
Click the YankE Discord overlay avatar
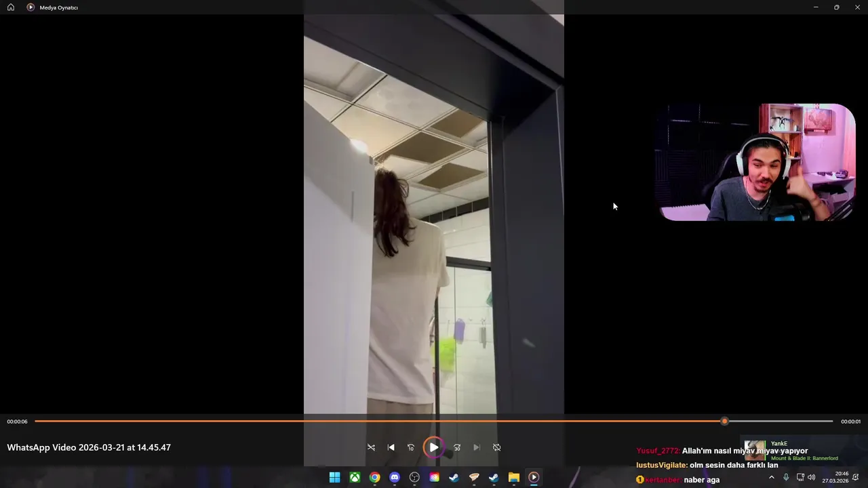(x=755, y=451)
